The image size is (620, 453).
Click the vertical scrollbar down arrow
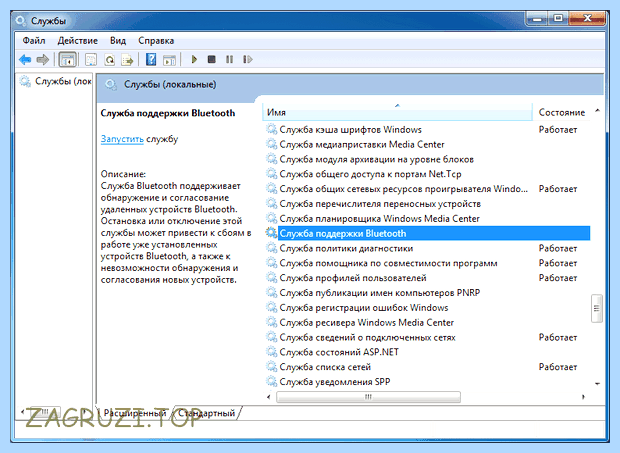597,383
